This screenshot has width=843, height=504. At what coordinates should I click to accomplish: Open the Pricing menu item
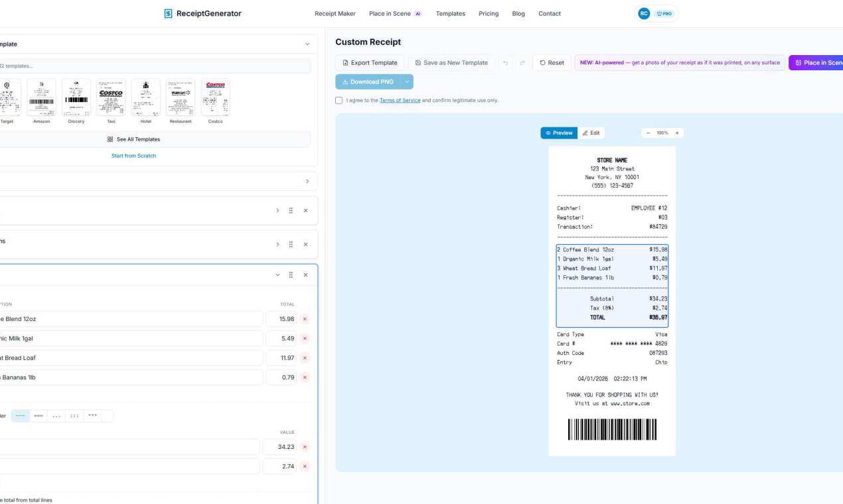pos(489,13)
